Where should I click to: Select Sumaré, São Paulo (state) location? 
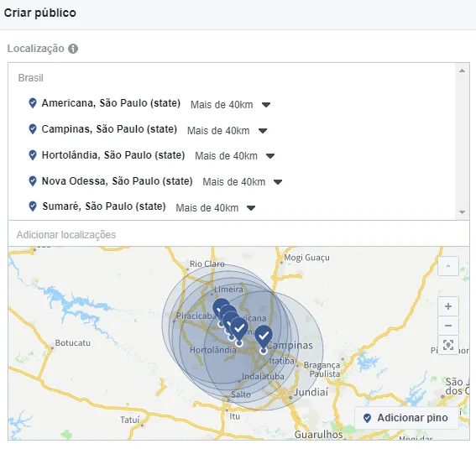click(104, 206)
